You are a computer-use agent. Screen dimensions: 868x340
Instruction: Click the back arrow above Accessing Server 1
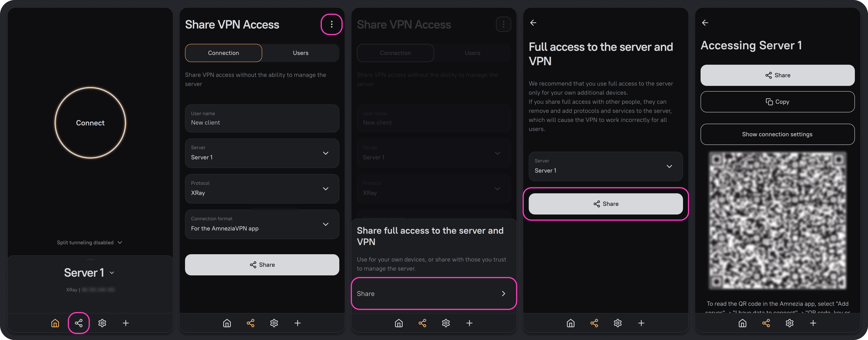(705, 23)
